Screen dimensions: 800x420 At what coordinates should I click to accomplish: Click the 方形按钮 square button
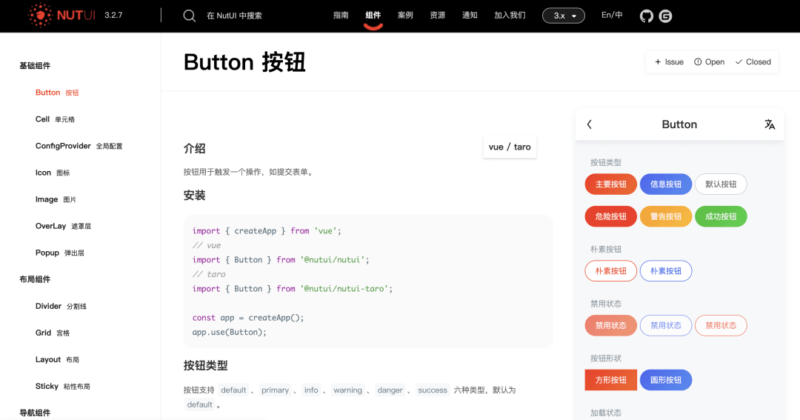click(611, 380)
